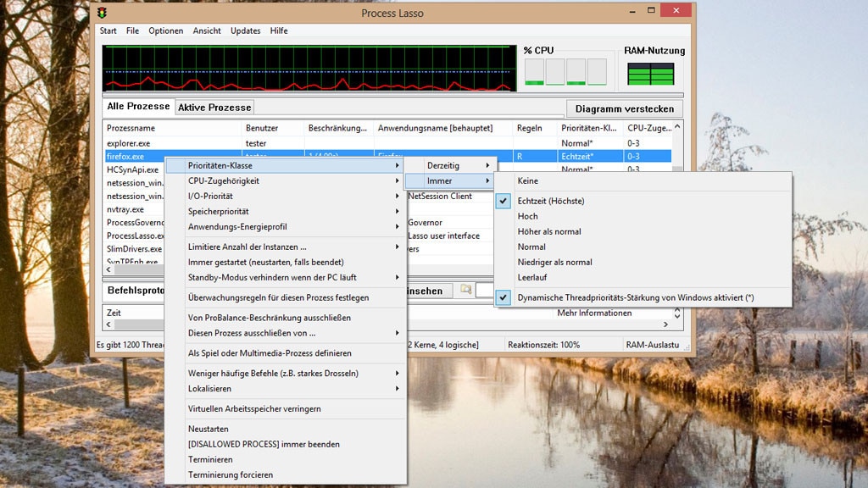
Task: Click the Diagramm verstecken button
Action: tap(624, 108)
